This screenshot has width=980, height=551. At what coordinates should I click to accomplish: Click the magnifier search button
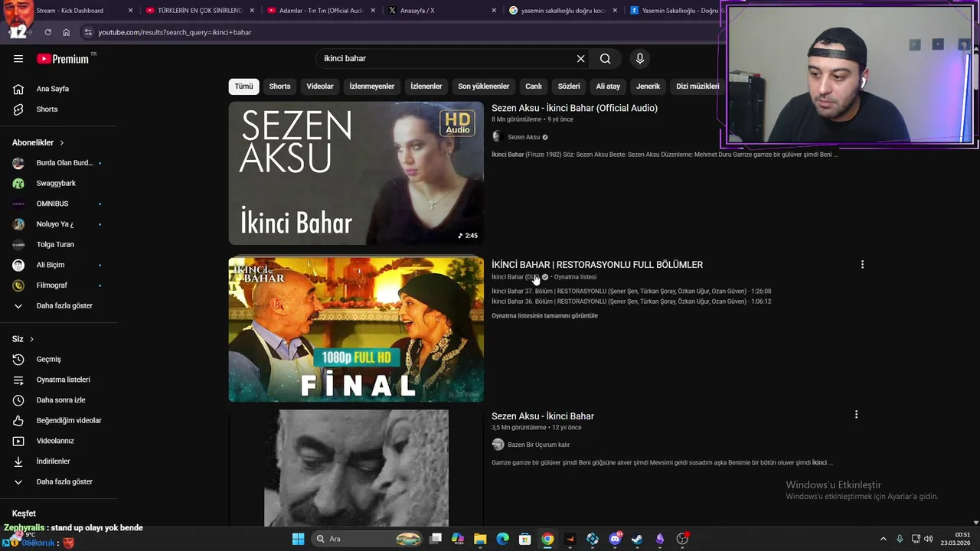pos(605,59)
